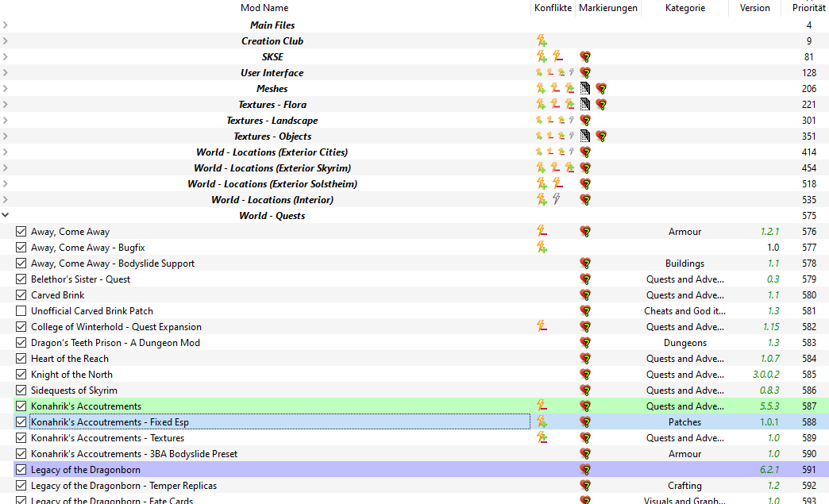Click conflict icon for College of Winterhold row

tap(542, 326)
